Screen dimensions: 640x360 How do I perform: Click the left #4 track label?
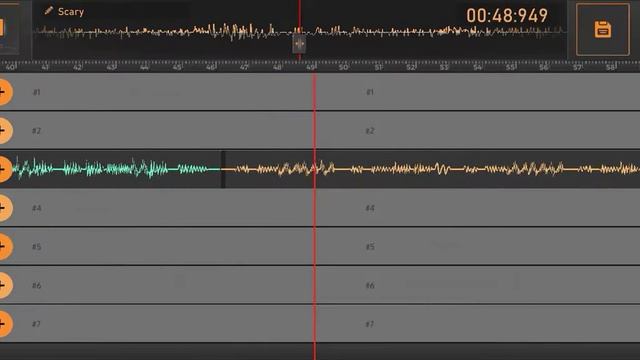pyautogui.click(x=36, y=208)
